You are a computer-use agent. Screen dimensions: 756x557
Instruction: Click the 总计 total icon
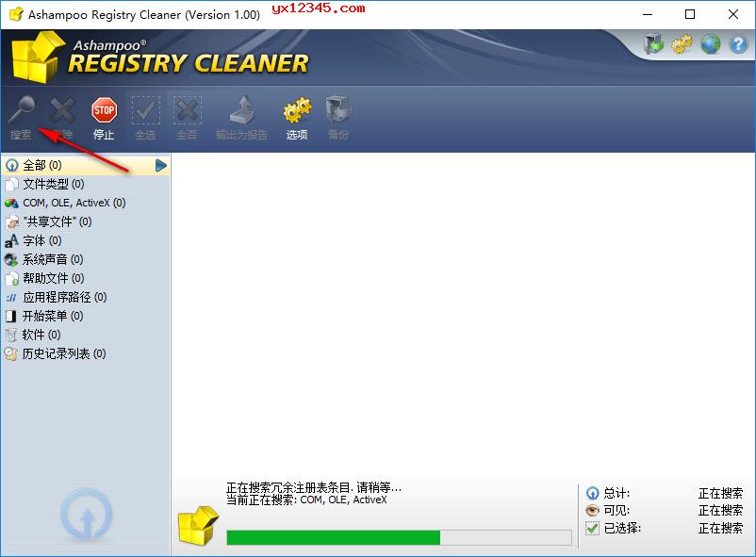[593, 493]
